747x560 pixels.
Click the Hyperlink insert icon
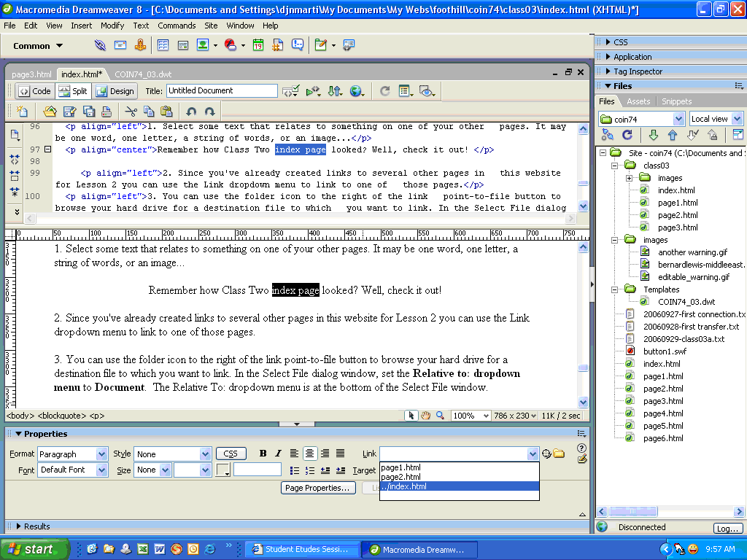pyautogui.click(x=100, y=45)
